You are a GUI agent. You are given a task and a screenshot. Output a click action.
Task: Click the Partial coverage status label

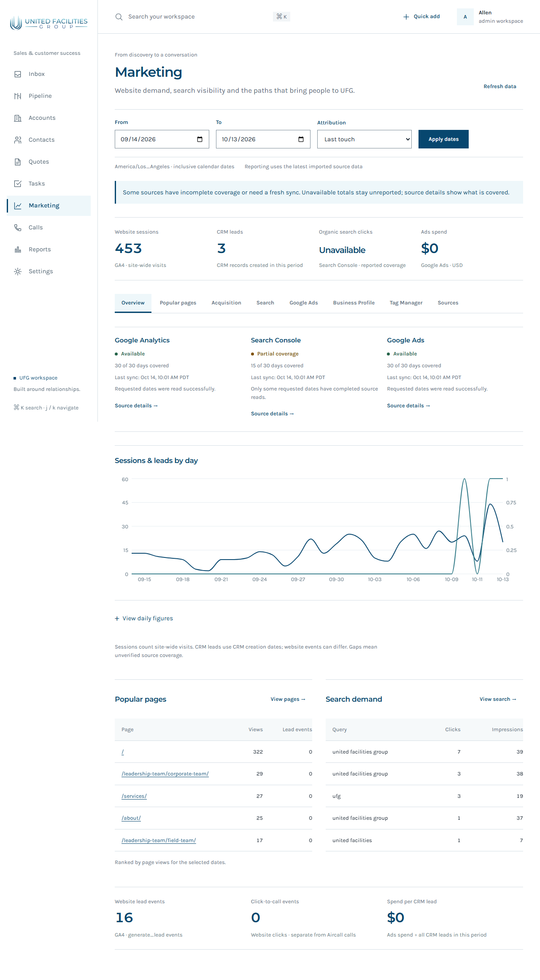click(278, 354)
